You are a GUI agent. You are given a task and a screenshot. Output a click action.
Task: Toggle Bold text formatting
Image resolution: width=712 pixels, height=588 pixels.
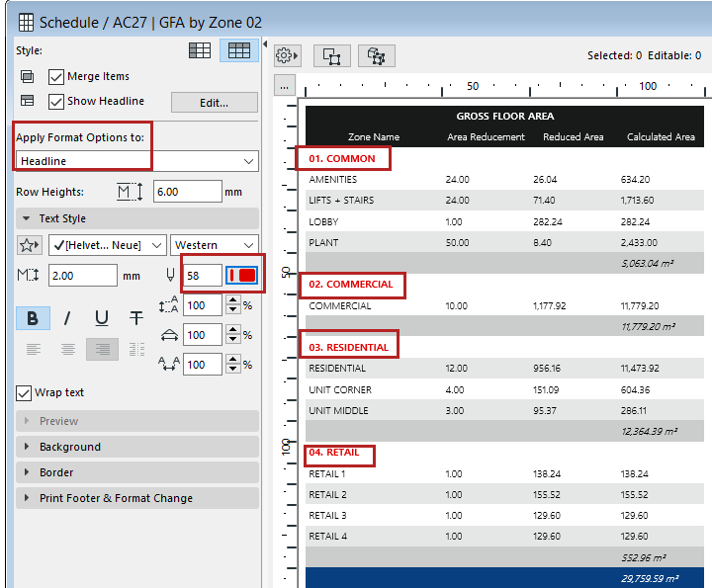coord(33,317)
